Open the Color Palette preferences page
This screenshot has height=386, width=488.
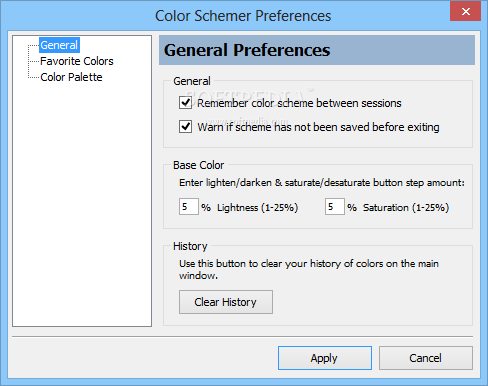(71, 77)
